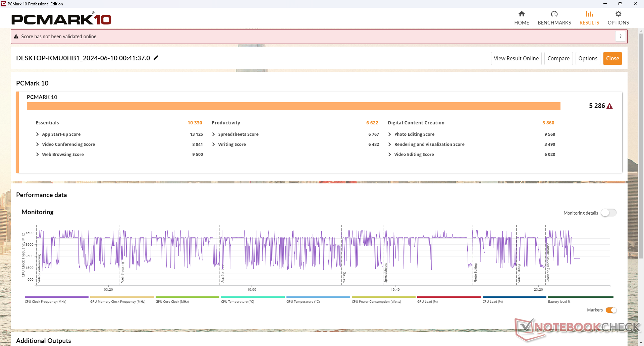Click the Photo Editing marker in chart
Viewport: 644px width, 346px height.
point(475,273)
